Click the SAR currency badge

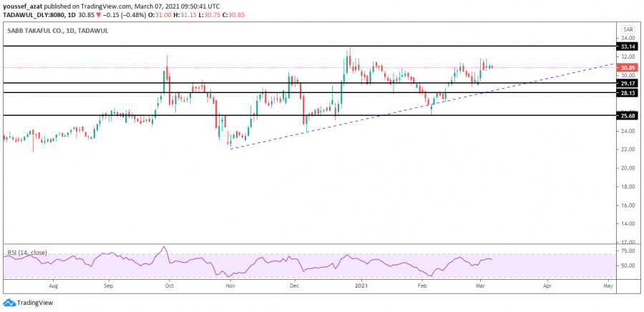(628, 29)
